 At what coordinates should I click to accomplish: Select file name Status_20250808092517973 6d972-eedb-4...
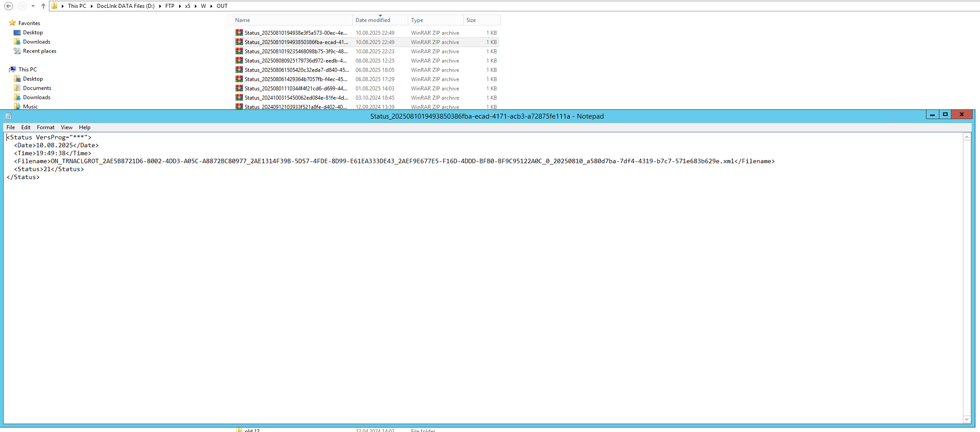[296, 60]
